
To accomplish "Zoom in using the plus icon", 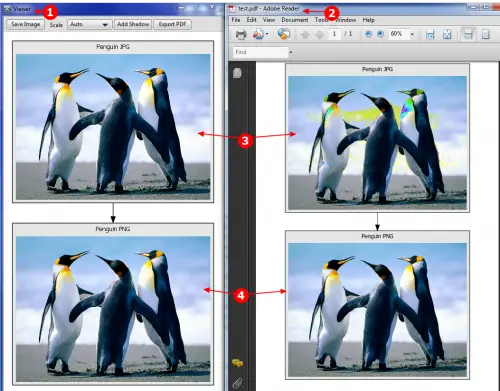I will coord(380,34).
